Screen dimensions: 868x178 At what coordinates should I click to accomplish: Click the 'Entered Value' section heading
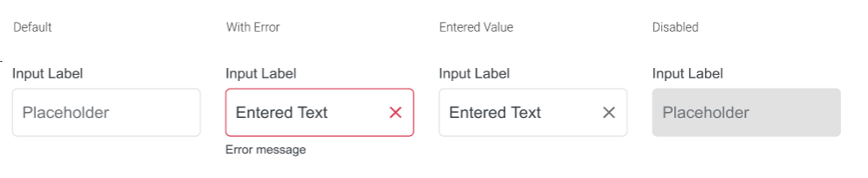pos(476,27)
